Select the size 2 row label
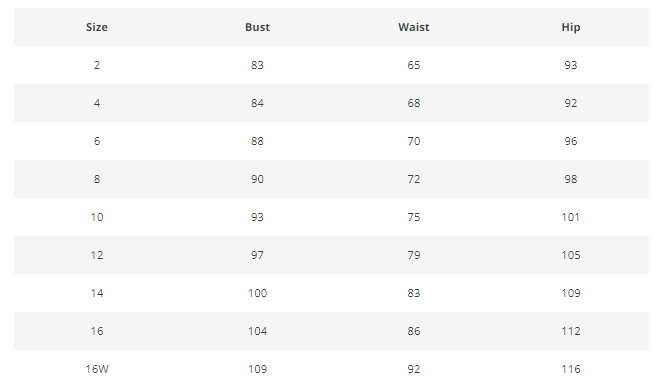The height and width of the screenshot is (381, 653). point(97,65)
